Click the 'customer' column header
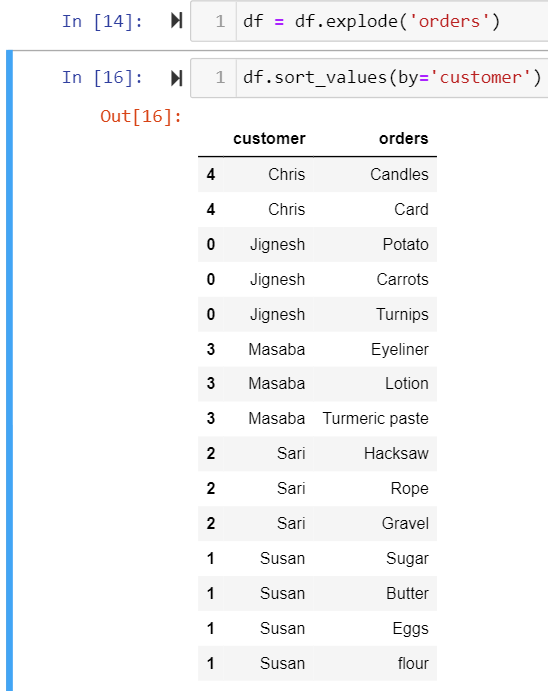 point(269,138)
